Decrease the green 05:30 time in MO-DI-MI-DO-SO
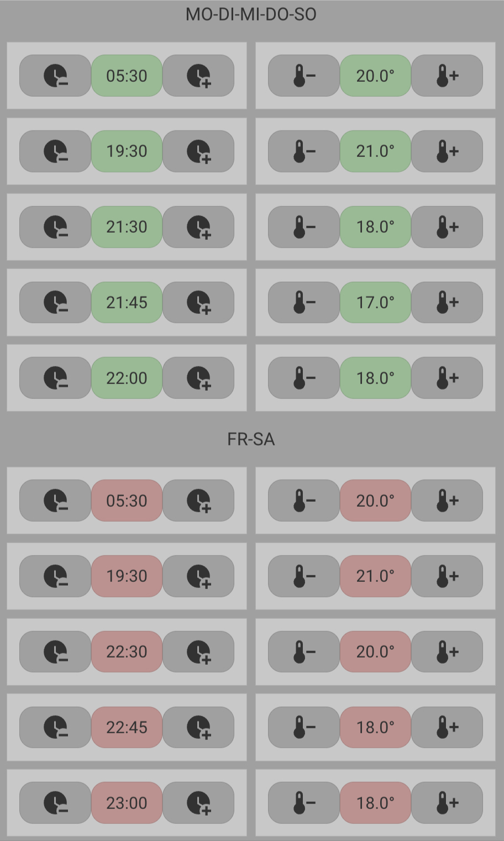Screen dimensions: 504x841 [x=55, y=76]
